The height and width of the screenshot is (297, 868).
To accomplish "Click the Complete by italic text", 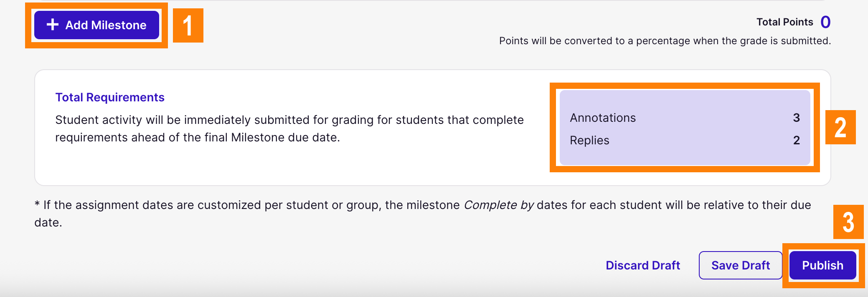I will 499,205.
